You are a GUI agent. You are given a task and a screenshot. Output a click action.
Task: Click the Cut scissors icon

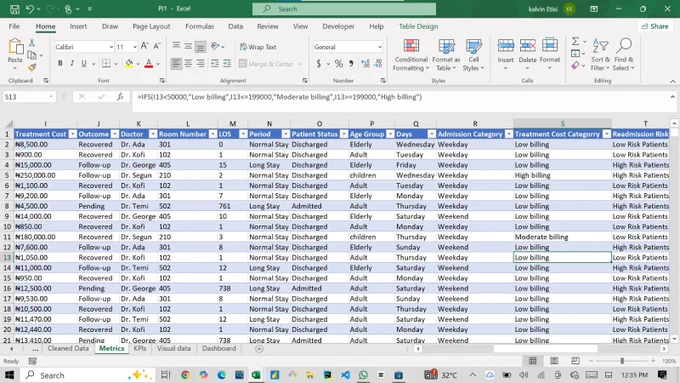[32, 43]
